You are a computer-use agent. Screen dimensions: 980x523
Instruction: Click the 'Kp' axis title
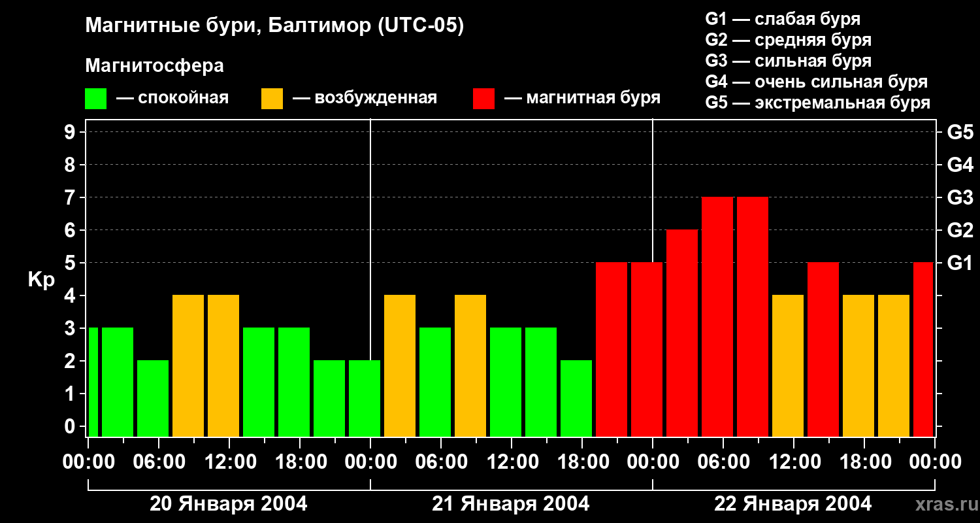click(x=42, y=280)
